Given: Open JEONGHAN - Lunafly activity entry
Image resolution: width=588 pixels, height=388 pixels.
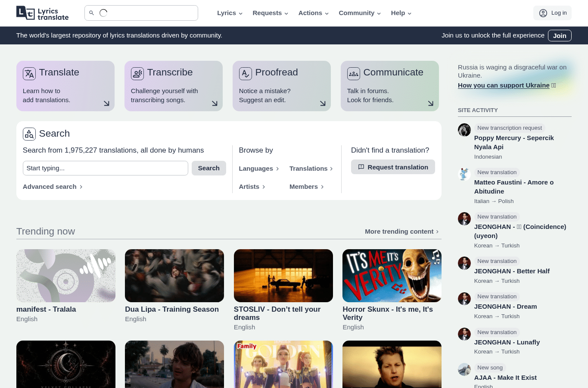Looking at the screenshot, I should [x=507, y=342].
